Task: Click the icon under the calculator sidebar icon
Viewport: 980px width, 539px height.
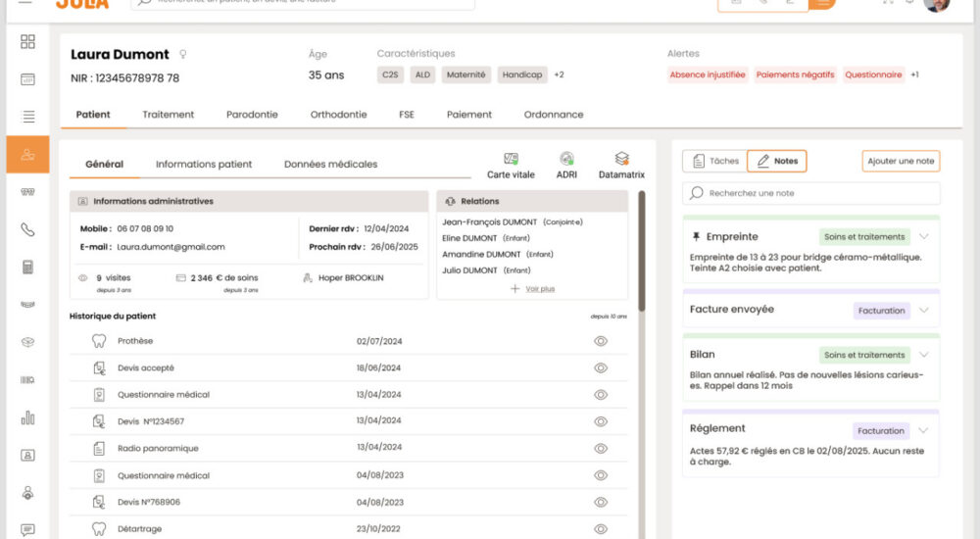Action: (27, 305)
